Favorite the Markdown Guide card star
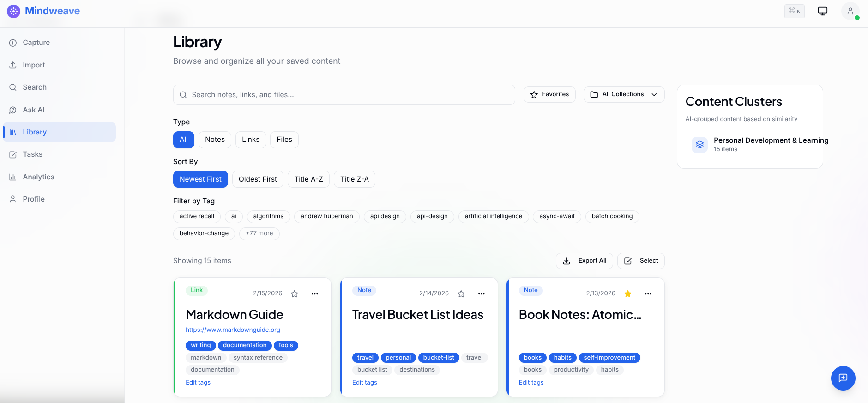The image size is (868, 403). 295,293
